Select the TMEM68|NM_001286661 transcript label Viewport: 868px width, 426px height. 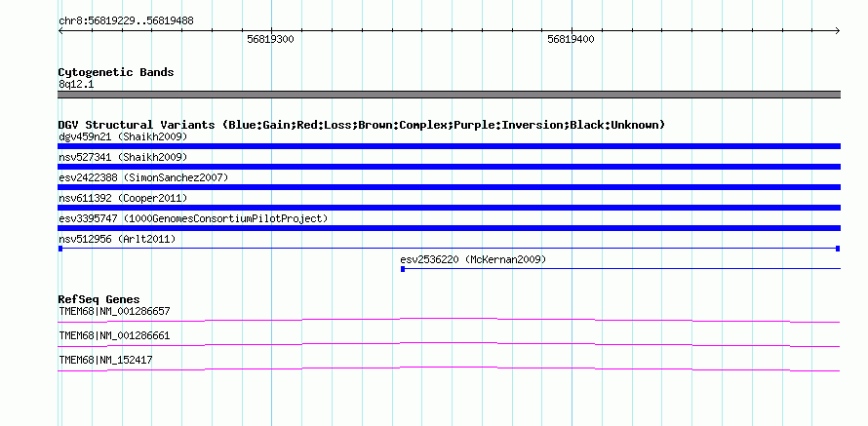(x=114, y=335)
